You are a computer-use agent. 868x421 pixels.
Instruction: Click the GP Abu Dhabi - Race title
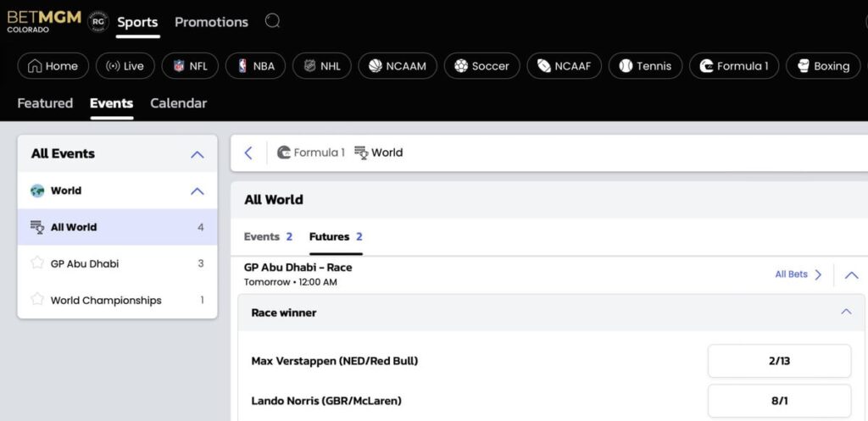298,268
